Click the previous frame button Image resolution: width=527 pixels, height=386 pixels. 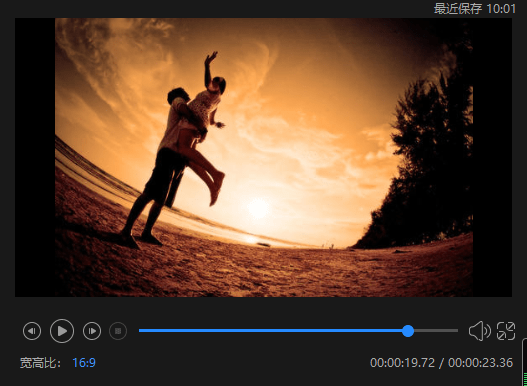click(x=32, y=331)
